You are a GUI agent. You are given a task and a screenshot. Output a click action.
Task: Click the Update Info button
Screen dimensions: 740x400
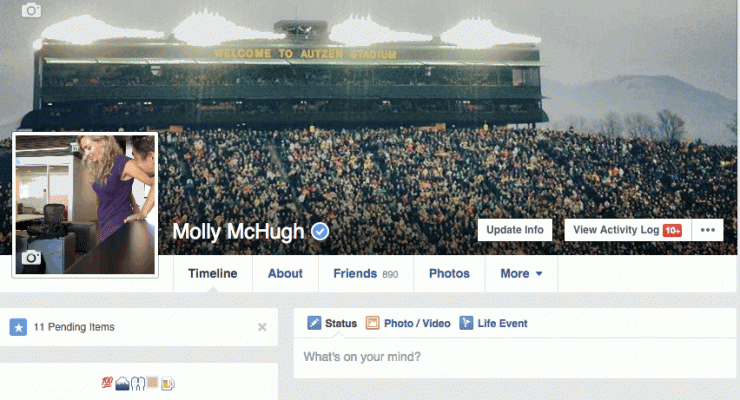pyautogui.click(x=515, y=230)
